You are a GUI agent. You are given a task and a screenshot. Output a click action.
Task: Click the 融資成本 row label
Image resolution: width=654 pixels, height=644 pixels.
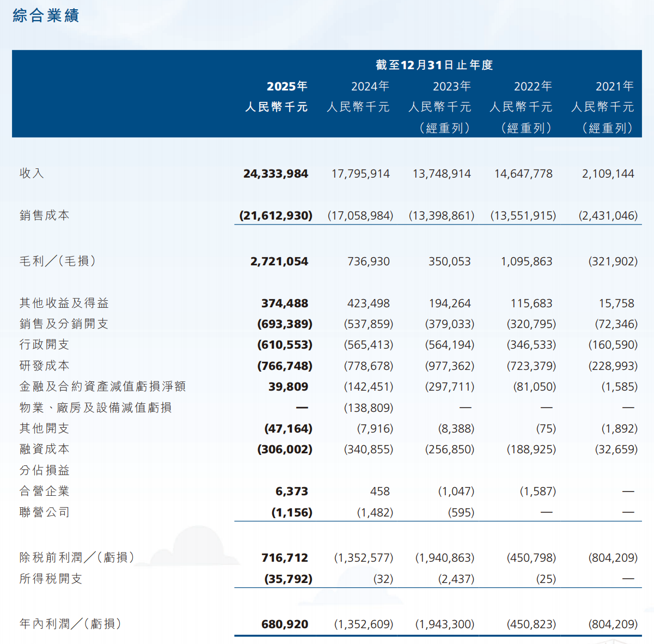click(x=45, y=449)
